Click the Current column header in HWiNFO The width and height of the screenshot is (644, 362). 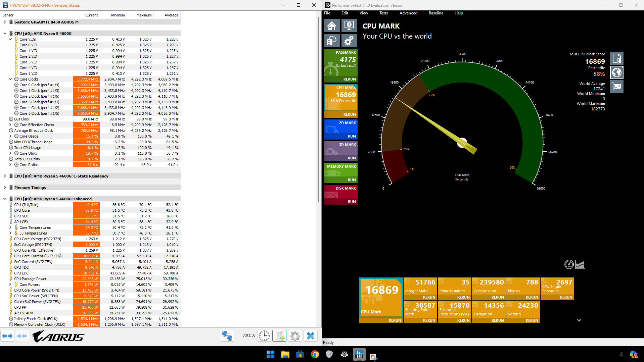(87, 15)
